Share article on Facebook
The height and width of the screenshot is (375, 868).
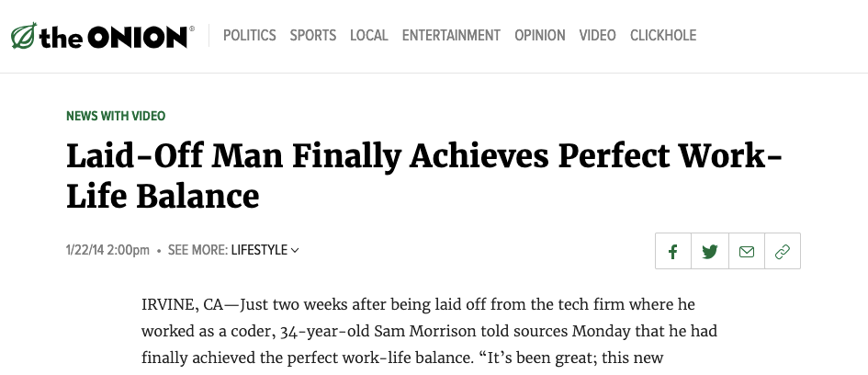click(x=673, y=251)
